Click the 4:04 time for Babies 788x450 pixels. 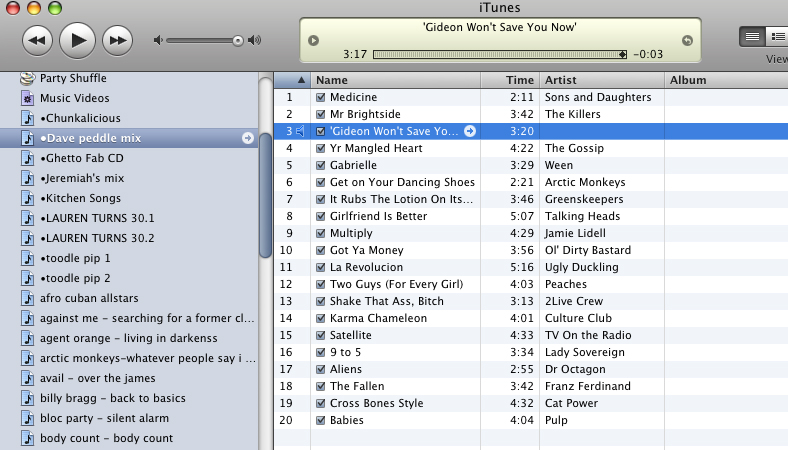[x=522, y=420]
